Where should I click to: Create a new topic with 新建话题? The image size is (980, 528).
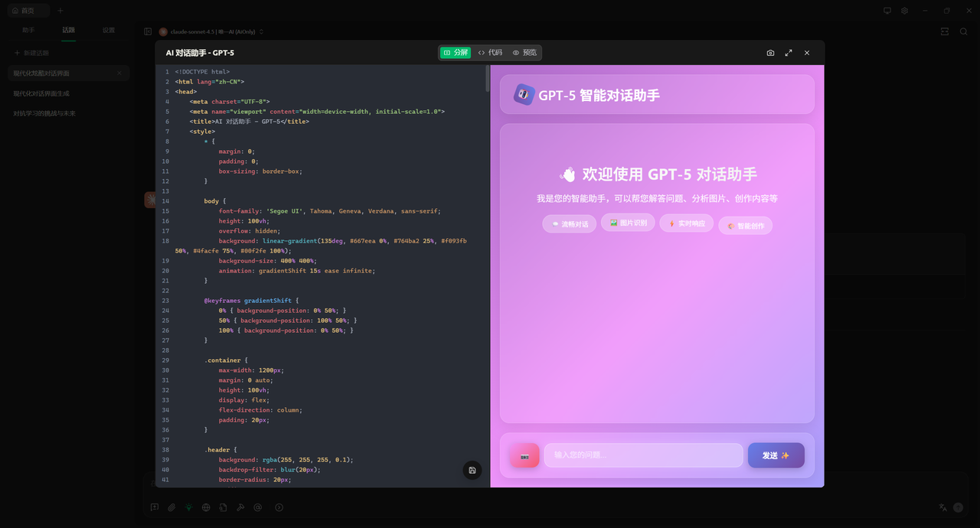31,53
